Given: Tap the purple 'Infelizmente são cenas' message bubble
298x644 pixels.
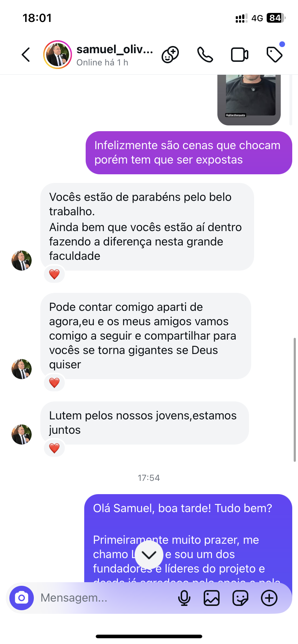Looking at the screenshot, I should point(189,153).
